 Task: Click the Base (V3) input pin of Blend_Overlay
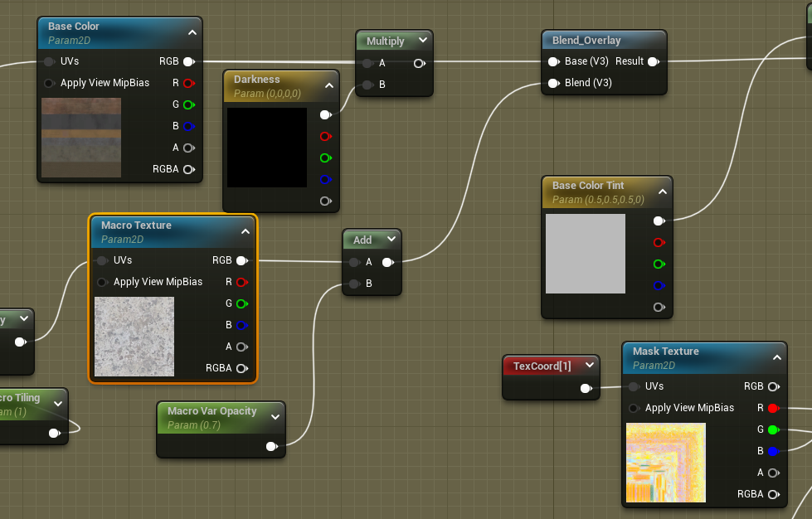click(553, 61)
